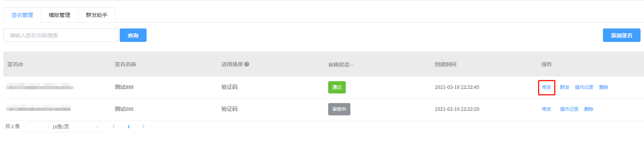Focus the 签名名称 search input
Viewport: 644px width, 150px height.
click(x=61, y=35)
